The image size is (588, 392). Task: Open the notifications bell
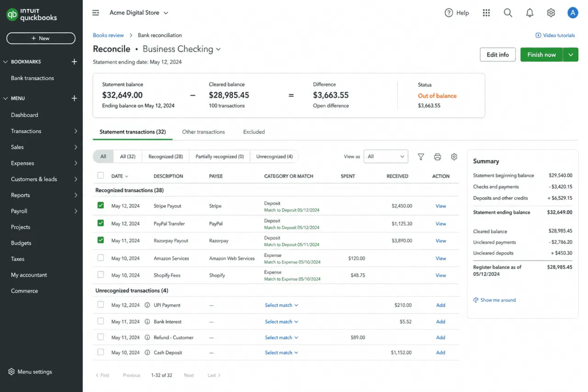(530, 13)
